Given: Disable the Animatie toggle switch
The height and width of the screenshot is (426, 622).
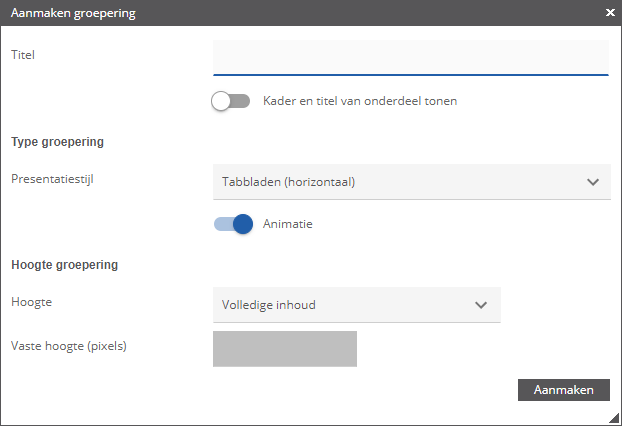Looking at the screenshot, I should [x=233, y=224].
